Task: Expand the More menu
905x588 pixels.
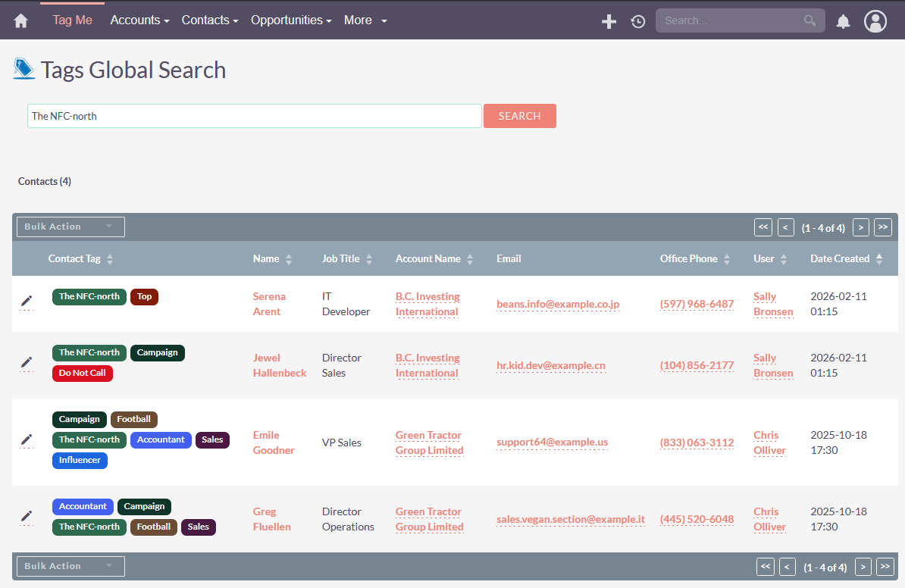Action: coord(365,20)
